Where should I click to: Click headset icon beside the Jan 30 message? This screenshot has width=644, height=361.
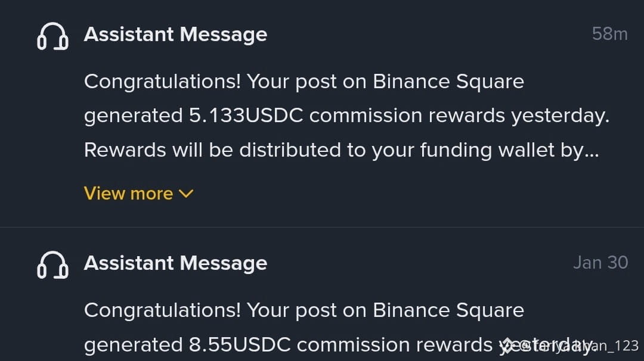[52, 264]
